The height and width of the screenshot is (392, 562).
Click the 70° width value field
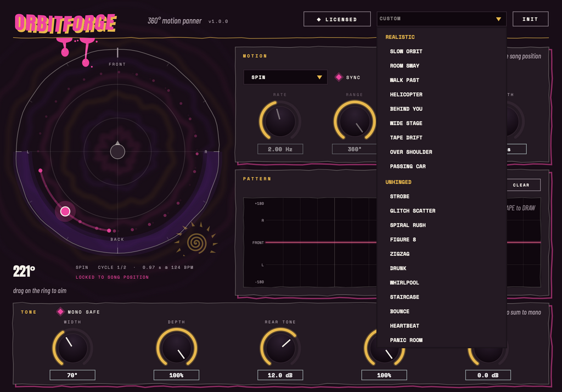pos(72,375)
